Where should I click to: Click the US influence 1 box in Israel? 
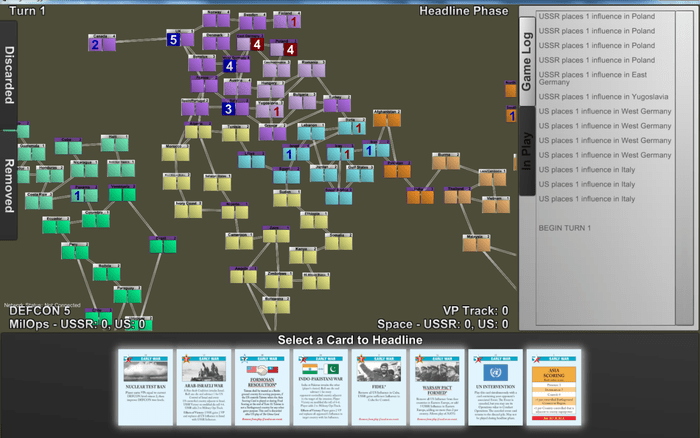click(x=289, y=154)
